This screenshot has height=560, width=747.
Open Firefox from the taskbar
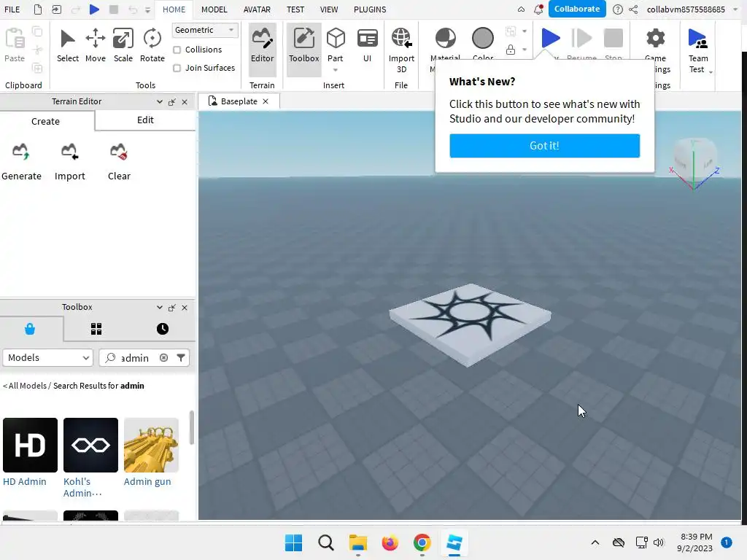pyautogui.click(x=390, y=542)
